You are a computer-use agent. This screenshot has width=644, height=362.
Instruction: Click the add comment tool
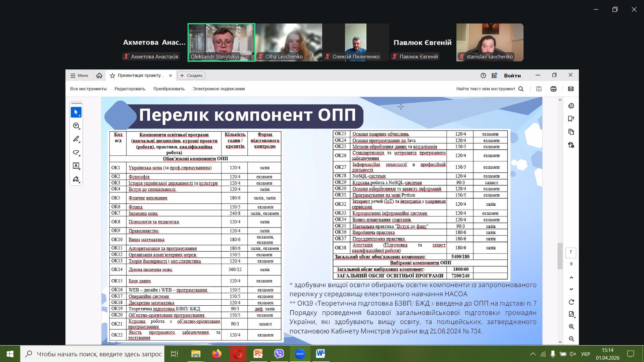(76, 126)
